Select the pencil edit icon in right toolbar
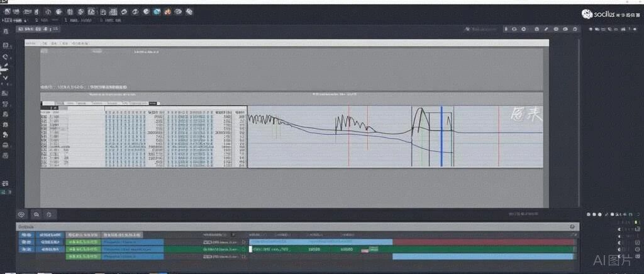644x274 pixels. point(546,29)
